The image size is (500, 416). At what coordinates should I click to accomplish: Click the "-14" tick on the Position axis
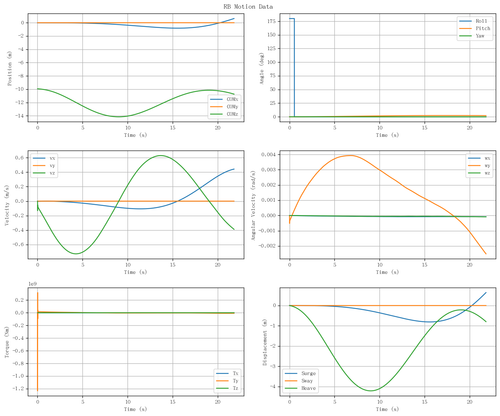19,116
